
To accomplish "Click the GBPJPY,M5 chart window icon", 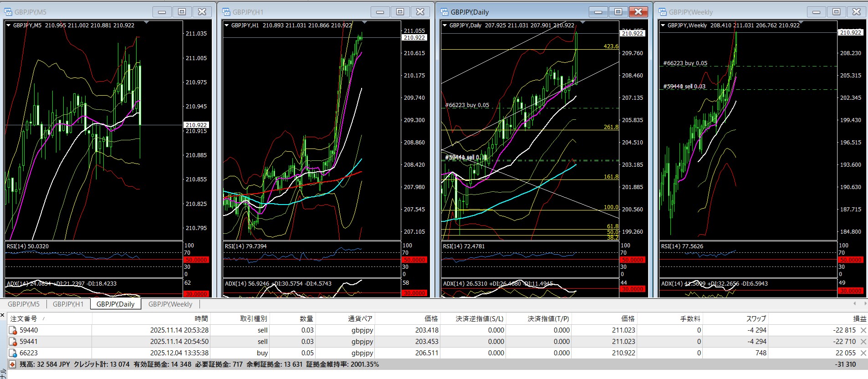I will click(8, 12).
